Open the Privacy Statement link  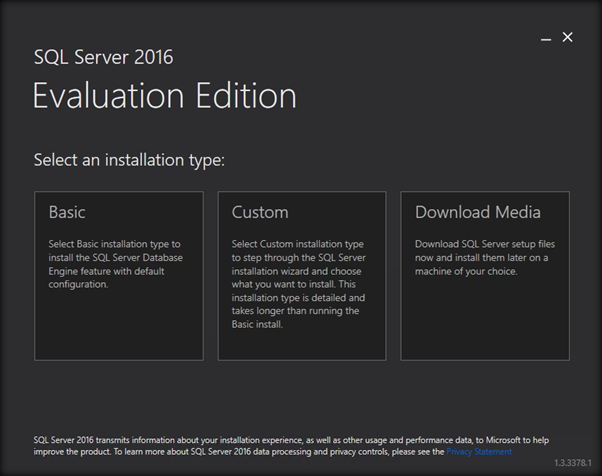point(479,452)
